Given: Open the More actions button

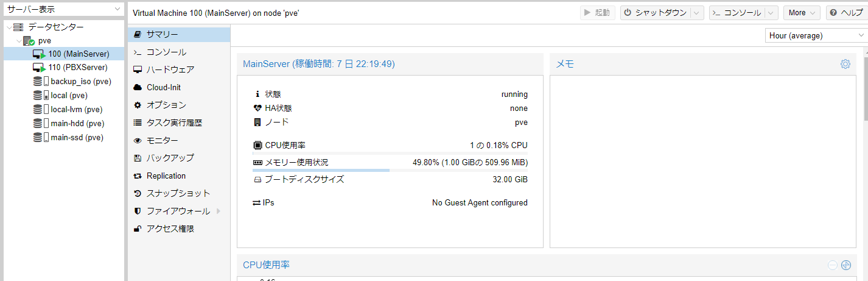Looking at the screenshot, I should (802, 13).
